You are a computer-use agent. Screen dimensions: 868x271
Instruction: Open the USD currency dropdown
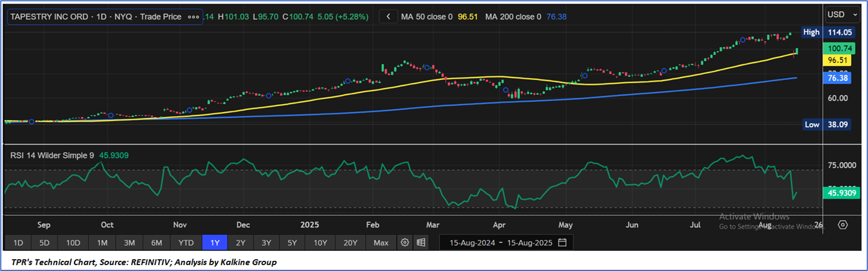tap(842, 14)
